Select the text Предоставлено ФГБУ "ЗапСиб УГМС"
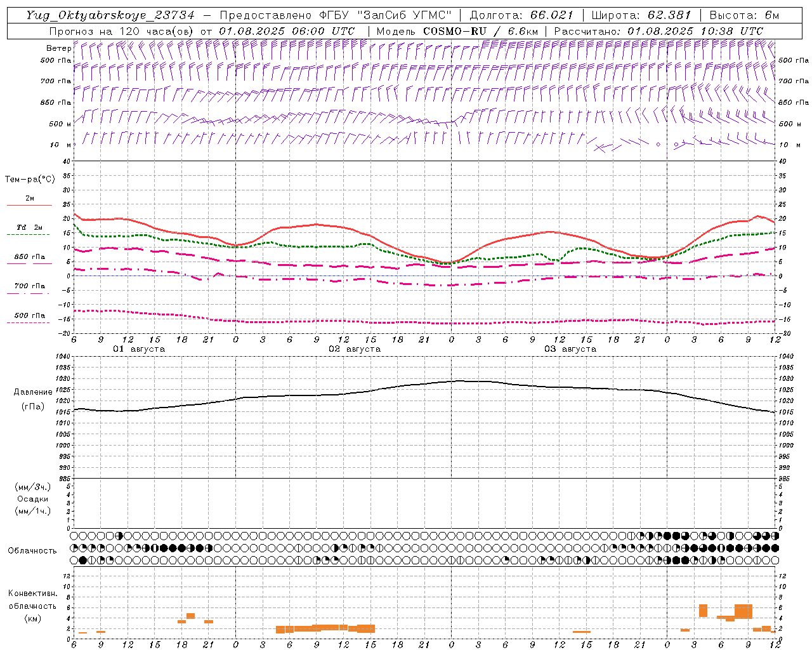The image size is (812, 650). click(335, 15)
